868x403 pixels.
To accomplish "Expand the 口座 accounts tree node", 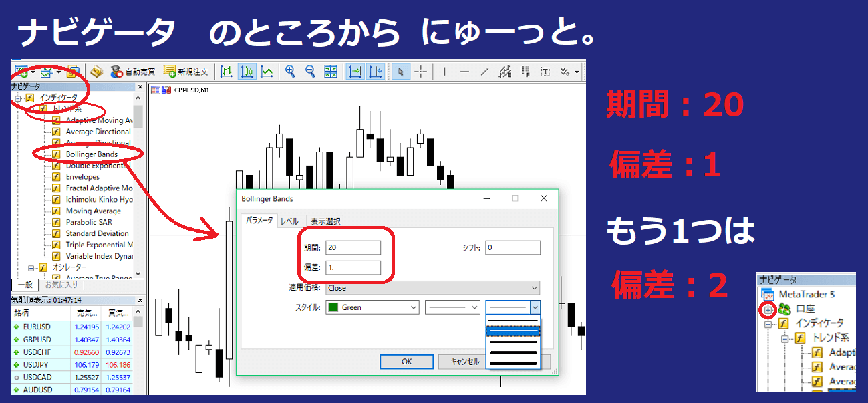I will (x=768, y=309).
